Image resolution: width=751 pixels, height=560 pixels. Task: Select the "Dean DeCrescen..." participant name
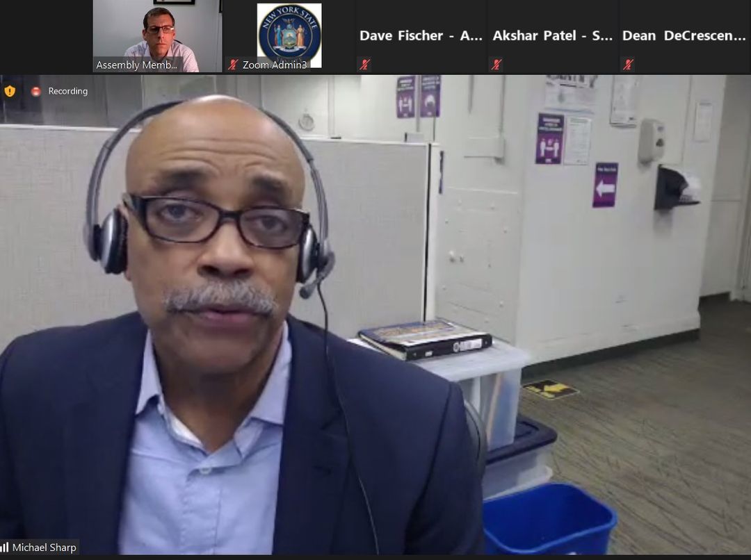coord(684,35)
